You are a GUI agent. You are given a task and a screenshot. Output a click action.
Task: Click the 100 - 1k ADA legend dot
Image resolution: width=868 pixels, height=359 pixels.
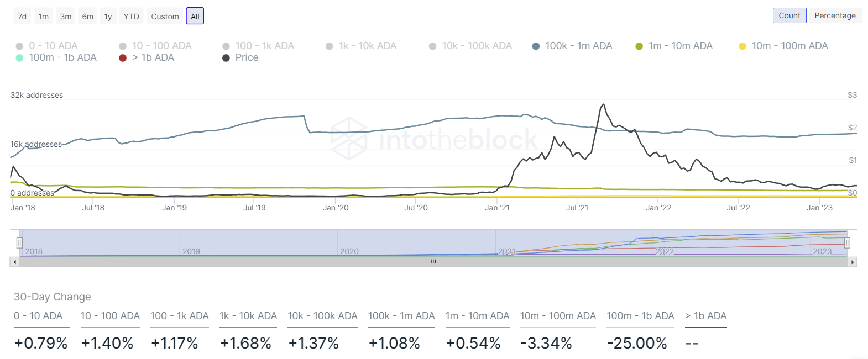(x=225, y=46)
